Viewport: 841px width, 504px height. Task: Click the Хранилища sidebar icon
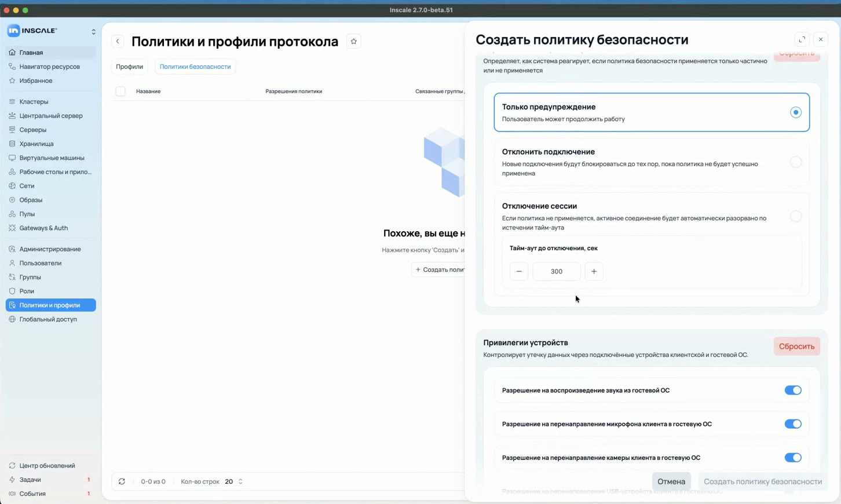tap(12, 144)
